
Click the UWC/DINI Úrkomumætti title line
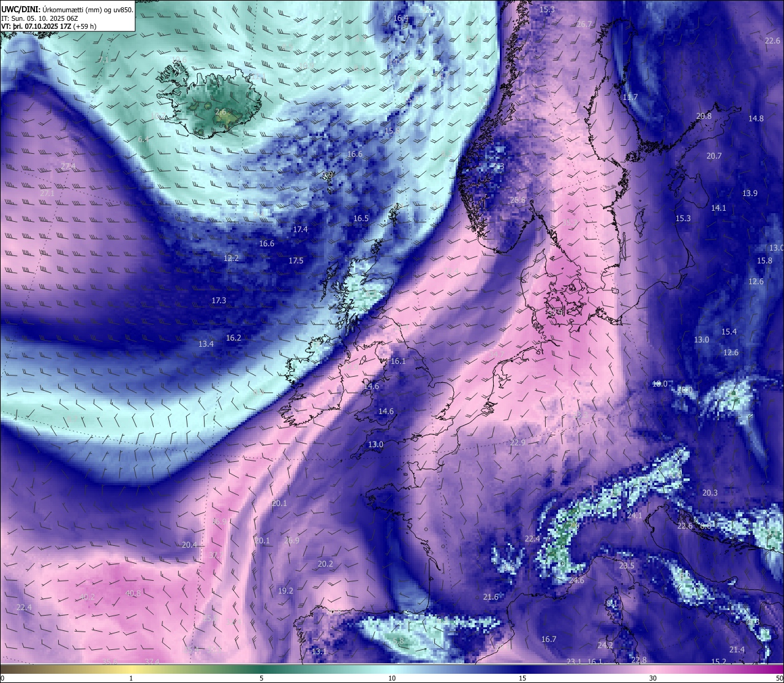click(x=67, y=10)
